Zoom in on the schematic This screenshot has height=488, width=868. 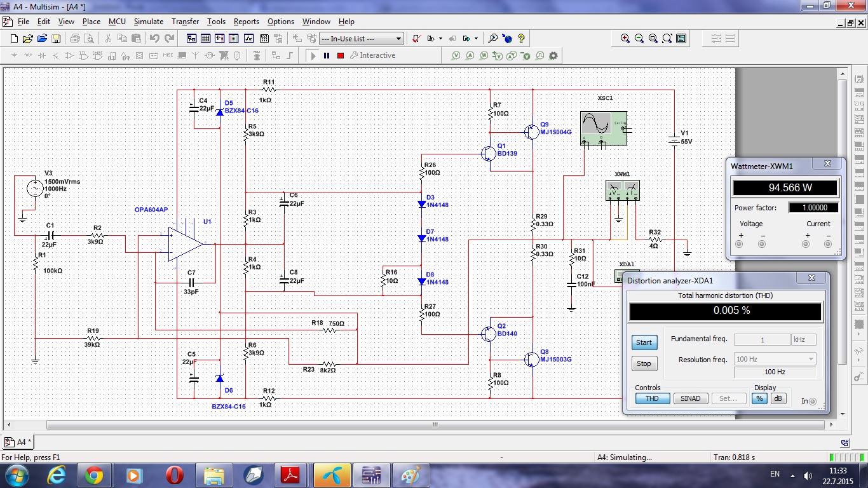(x=625, y=39)
